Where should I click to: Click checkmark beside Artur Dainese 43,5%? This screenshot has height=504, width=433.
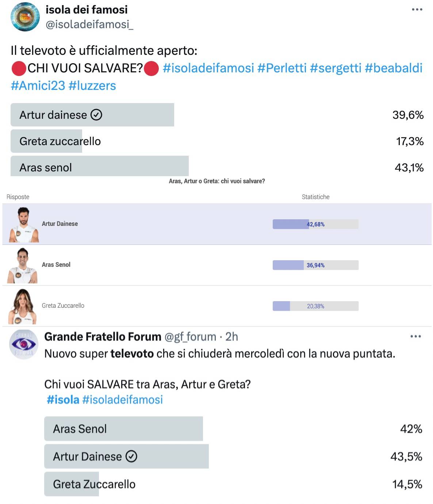(131, 456)
